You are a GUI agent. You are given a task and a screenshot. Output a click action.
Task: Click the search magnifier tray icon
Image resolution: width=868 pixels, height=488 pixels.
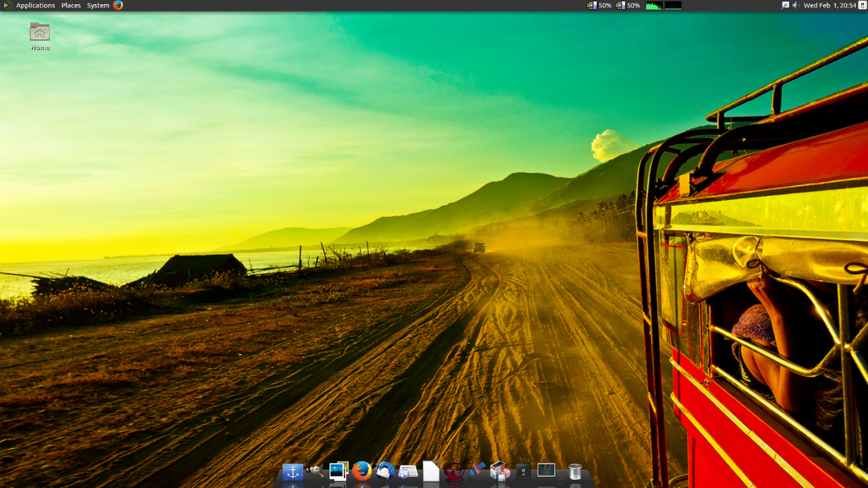(x=785, y=5)
